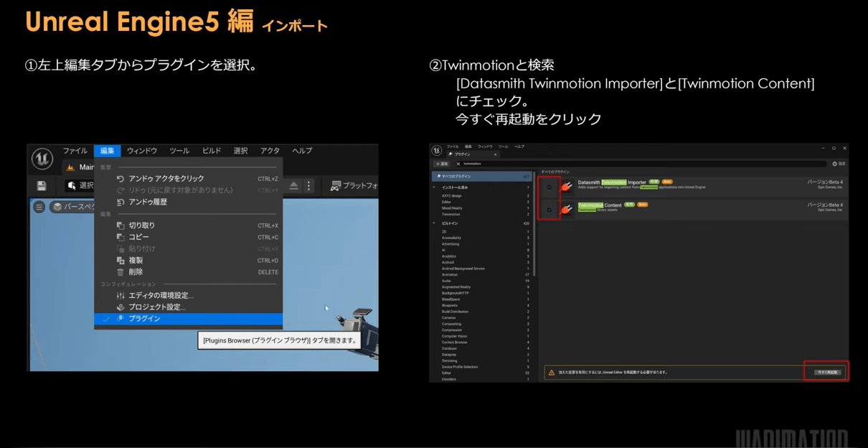
Task: Choose コピー (copy) from edit menu
Action: 188,237
